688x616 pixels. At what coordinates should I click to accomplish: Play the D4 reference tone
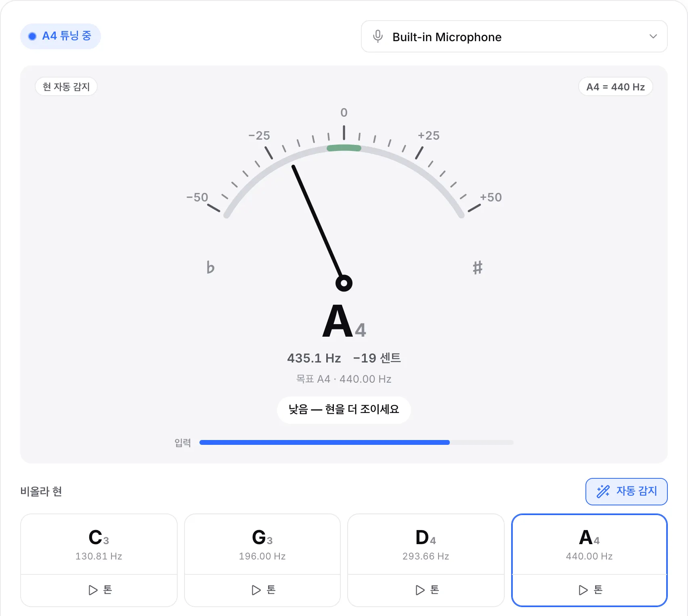pyautogui.click(x=426, y=590)
